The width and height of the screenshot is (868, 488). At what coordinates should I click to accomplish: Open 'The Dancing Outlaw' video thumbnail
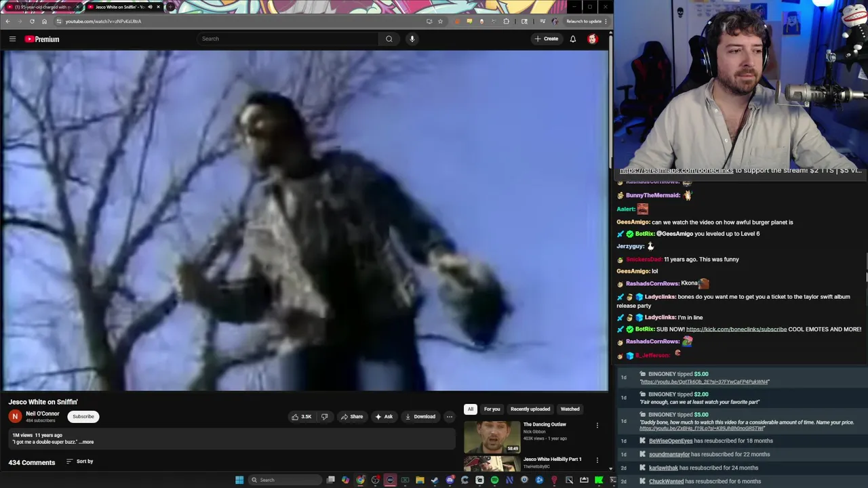[x=492, y=436]
